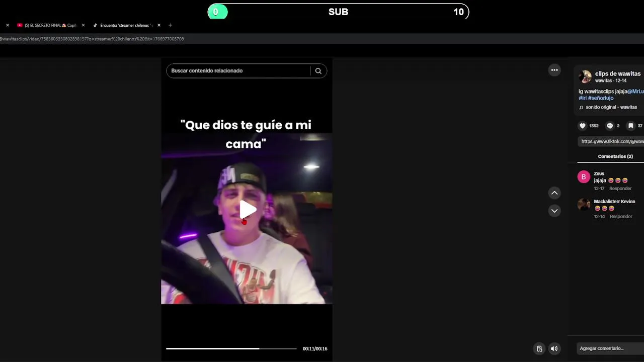Open the clips de wawitas profile avatar

585,77
